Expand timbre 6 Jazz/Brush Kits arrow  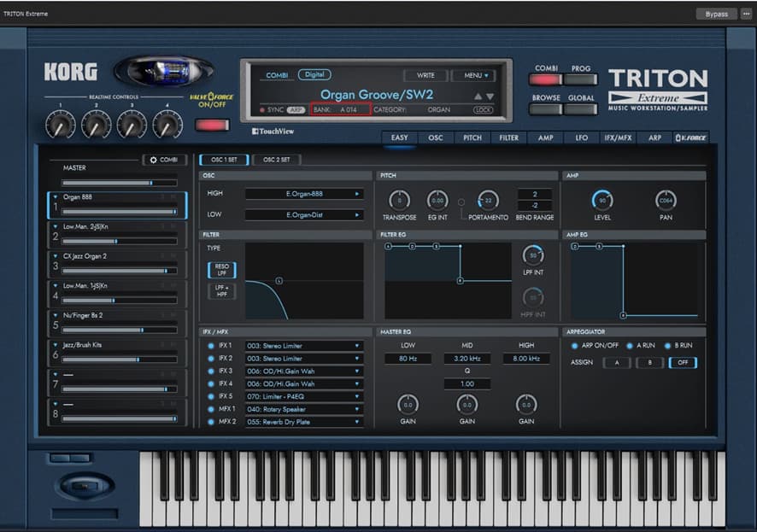click(56, 345)
